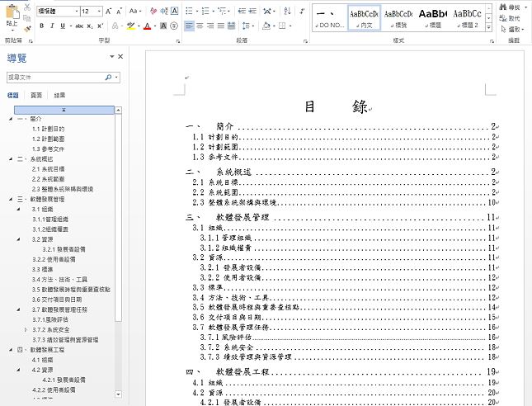Switch to the 結果 tab in navigation pane

pyautogui.click(x=59, y=96)
